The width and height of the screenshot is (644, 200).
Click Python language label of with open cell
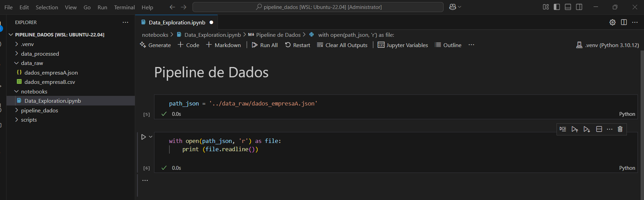point(627,168)
